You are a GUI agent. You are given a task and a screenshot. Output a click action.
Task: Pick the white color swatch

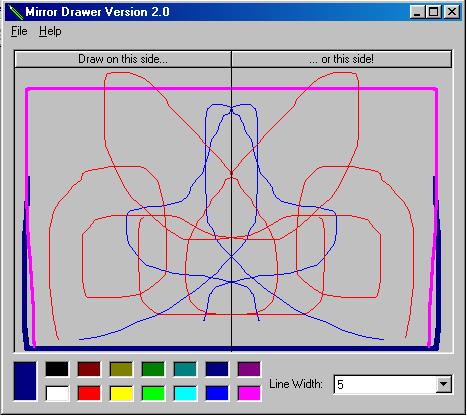click(57, 393)
